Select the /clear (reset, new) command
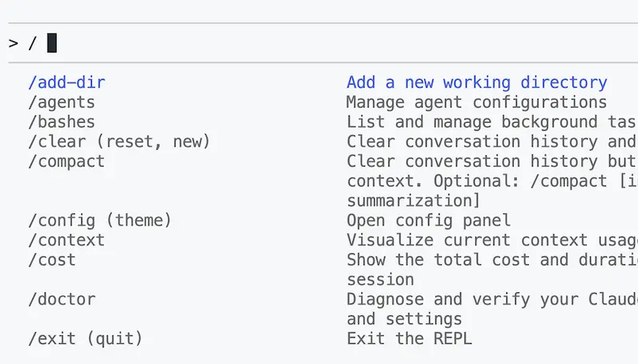Viewport: 638px width, 364px height. [119, 142]
